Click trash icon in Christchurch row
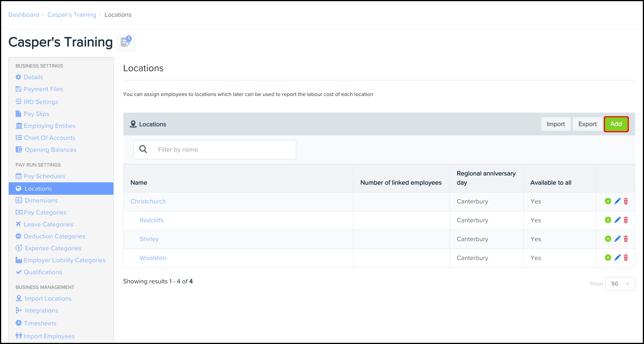The height and width of the screenshot is (344, 644). click(x=626, y=201)
